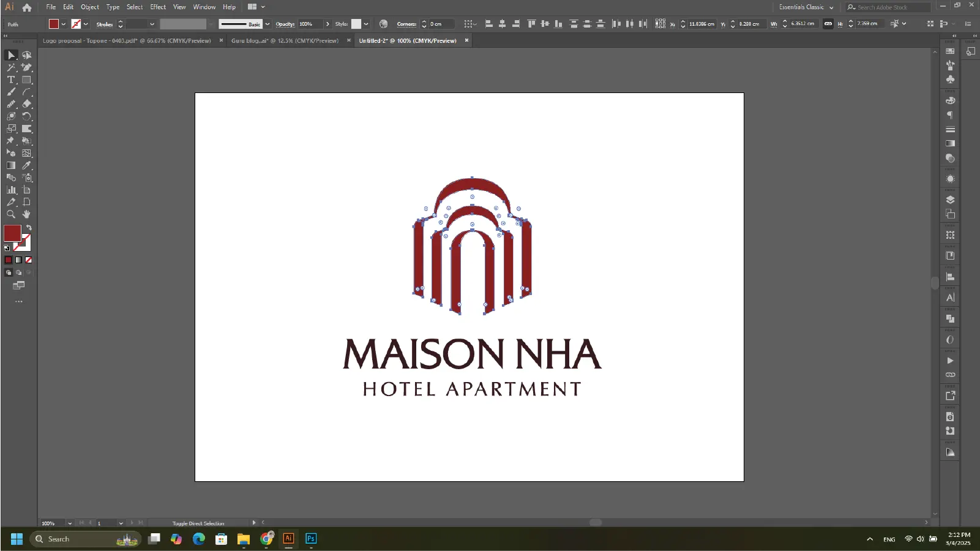Screen dimensions: 980x551
Task: Click the Recolor Artwork wheel icon
Action: 383,24
